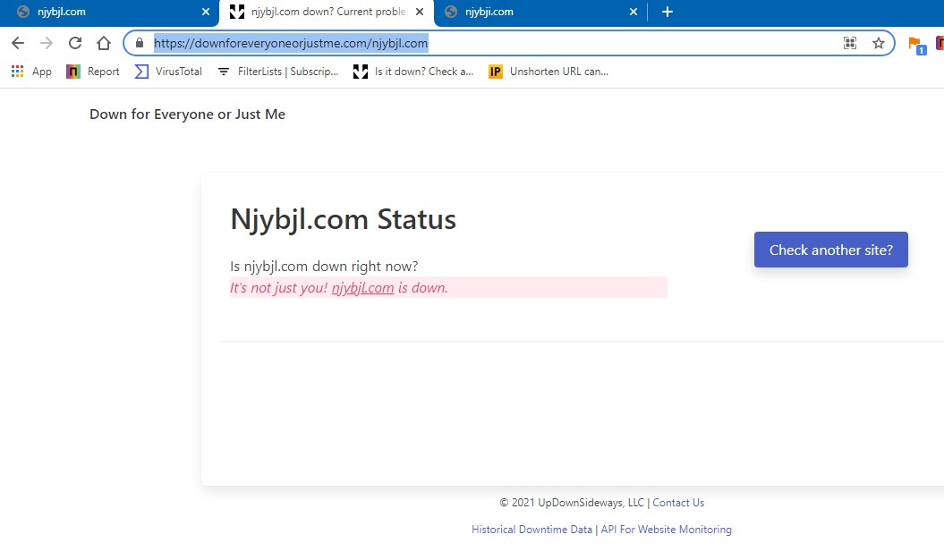Switch to the first njybjl.com tab

108,12
